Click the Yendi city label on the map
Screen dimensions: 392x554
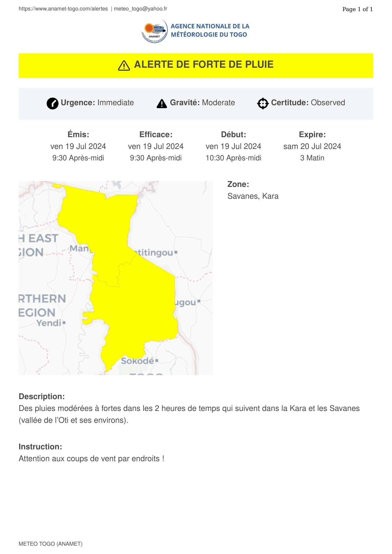point(49,323)
